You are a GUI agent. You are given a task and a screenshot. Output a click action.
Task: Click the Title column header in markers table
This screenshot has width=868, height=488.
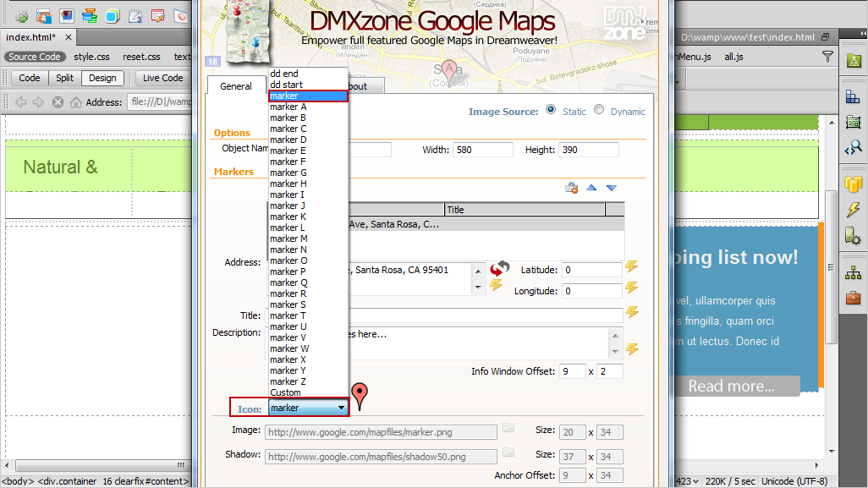[x=525, y=210]
